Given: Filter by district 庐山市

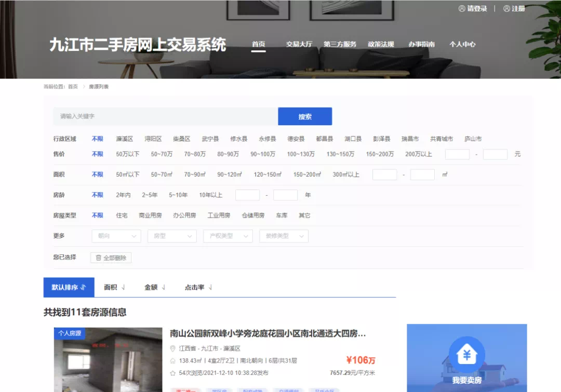Looking at the screenshot, I should [x=473, y=139].
